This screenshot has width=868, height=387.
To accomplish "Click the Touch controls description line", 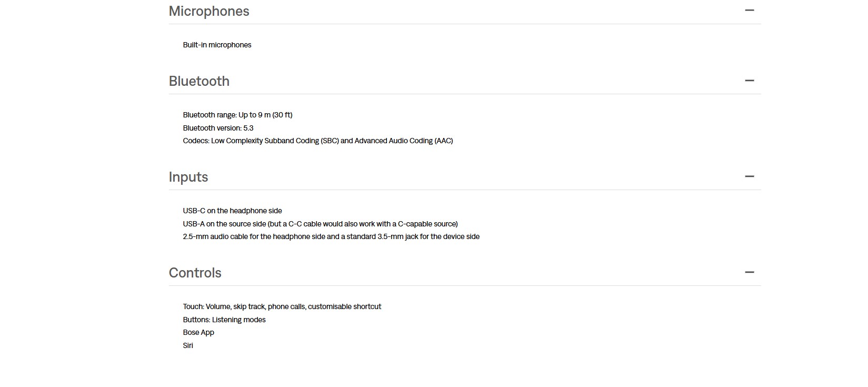I will click(282, 306).
